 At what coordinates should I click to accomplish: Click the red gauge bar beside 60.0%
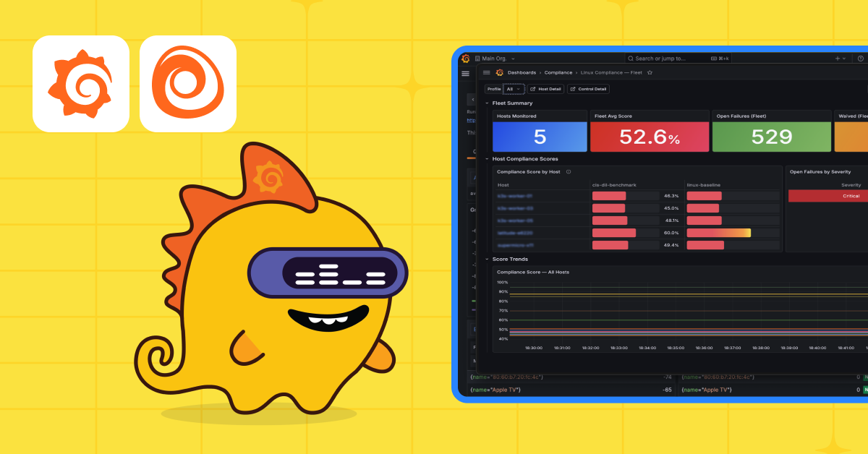tap(614, 233)
